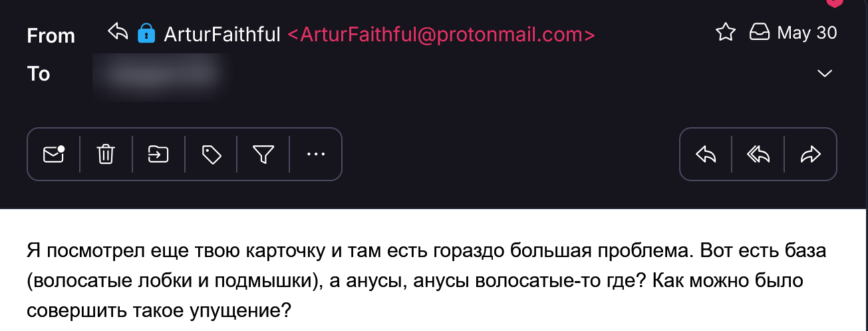
Task: Forward this email
Action: tap(810, 155)
